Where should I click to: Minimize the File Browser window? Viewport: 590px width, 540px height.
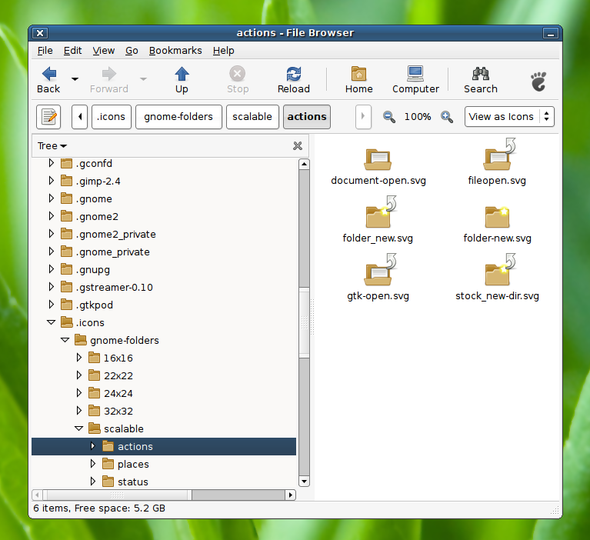coord(550,33)
